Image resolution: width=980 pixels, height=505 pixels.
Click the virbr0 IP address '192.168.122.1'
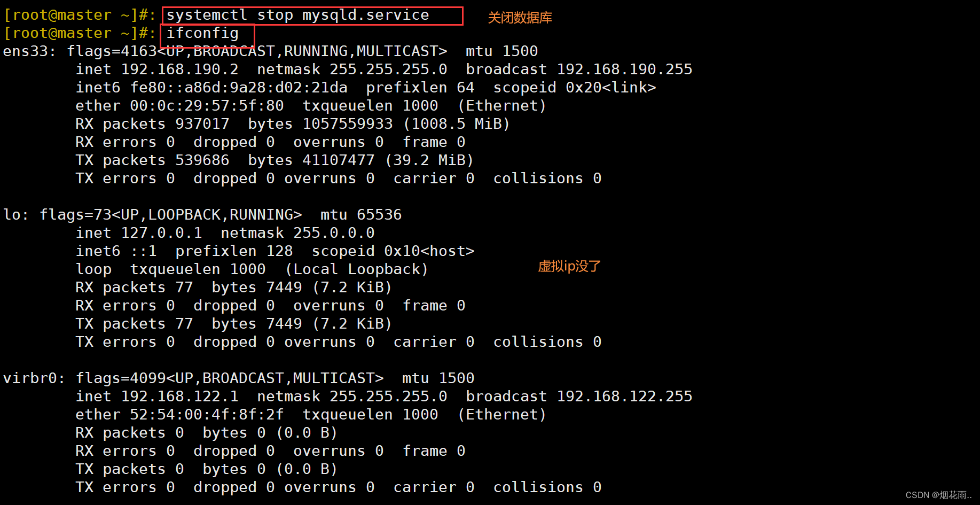[180, 397]
